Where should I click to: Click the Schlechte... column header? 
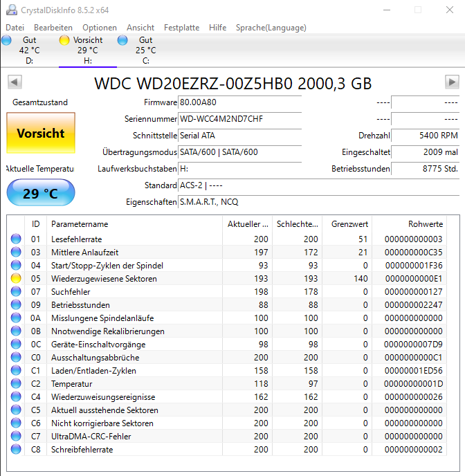click(x=297, y=224)
